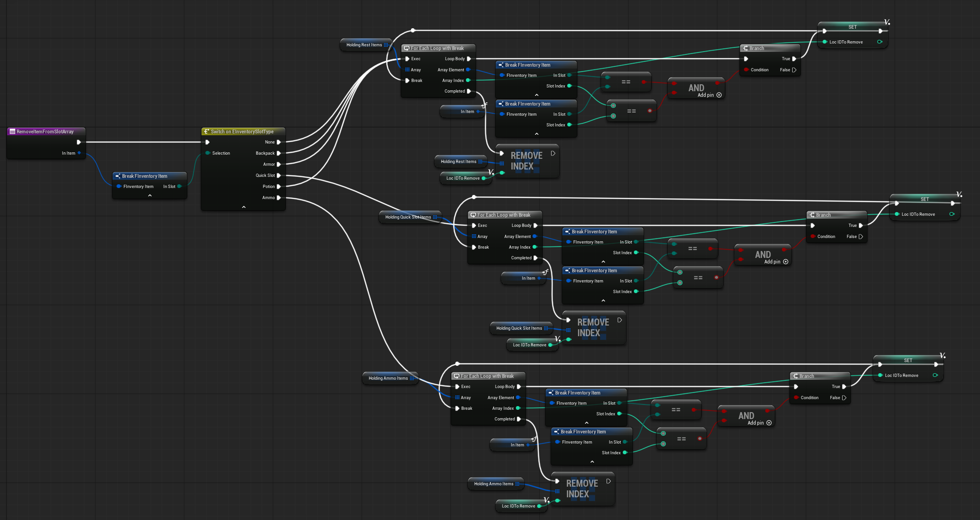Select Holding Ammo Items variable feeding REMOVE INDEX
This screenshot has width=980, height=520.
click(x=494, y=484)
